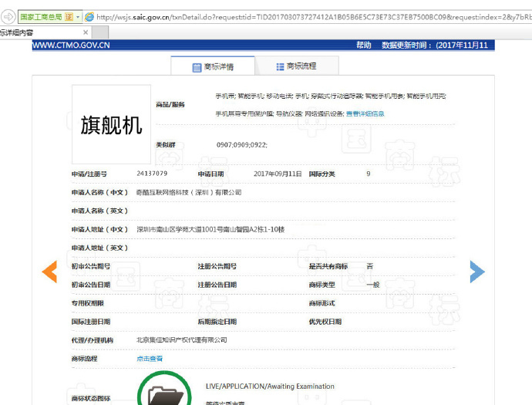
Task: Click the 商品/服务 label
Action: pyautogui.click(x=170, y=105)
